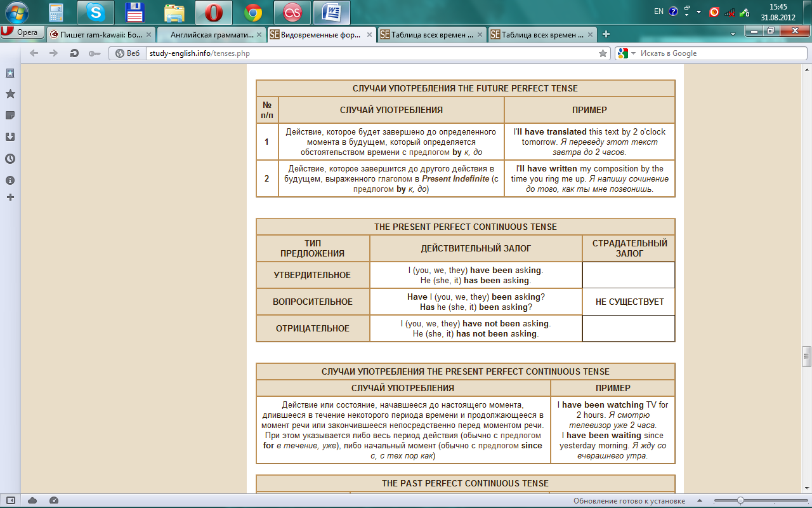Open the Google search engine dropdown
Screen dimensions: 812x508
tap(627, 53)
